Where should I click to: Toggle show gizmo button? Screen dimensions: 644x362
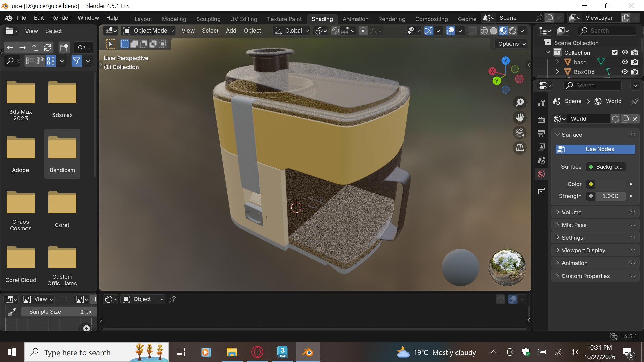click(428, 31)
